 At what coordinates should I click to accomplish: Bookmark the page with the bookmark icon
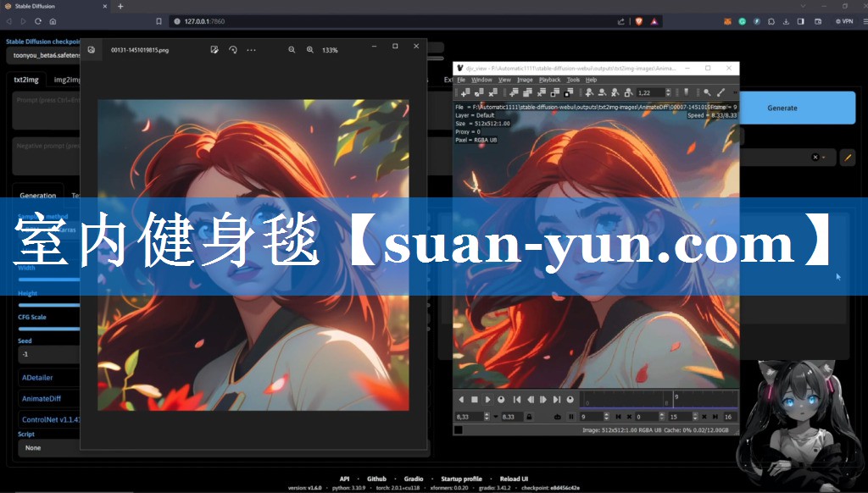159,21
